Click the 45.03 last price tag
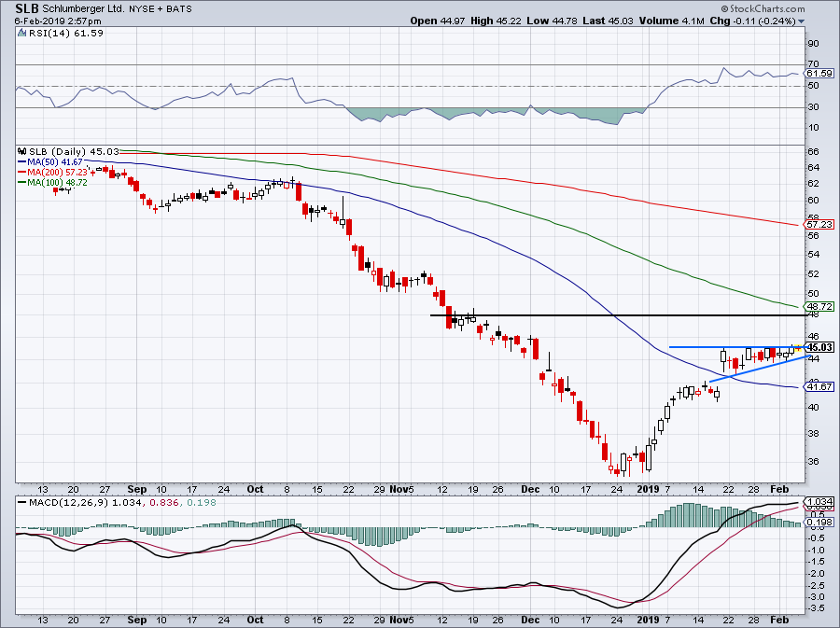Viewport: 840px width, 628px height. point(819,347)
